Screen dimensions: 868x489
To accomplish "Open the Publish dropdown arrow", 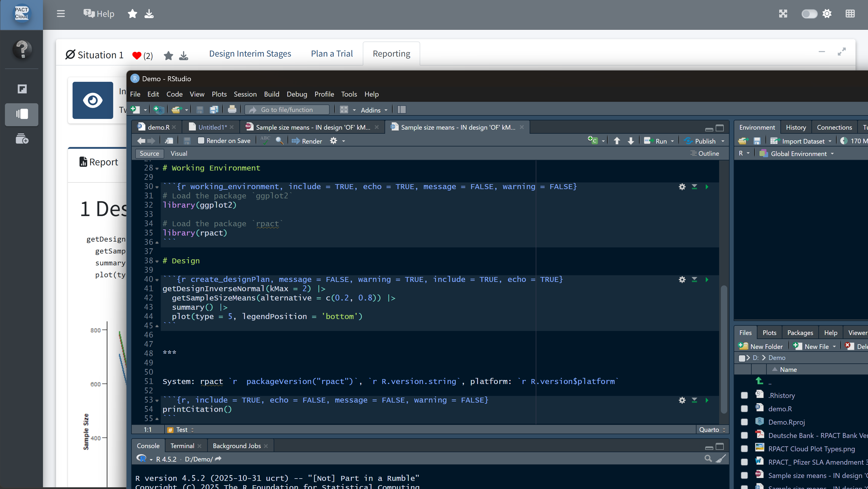I will tap(723, 141).
